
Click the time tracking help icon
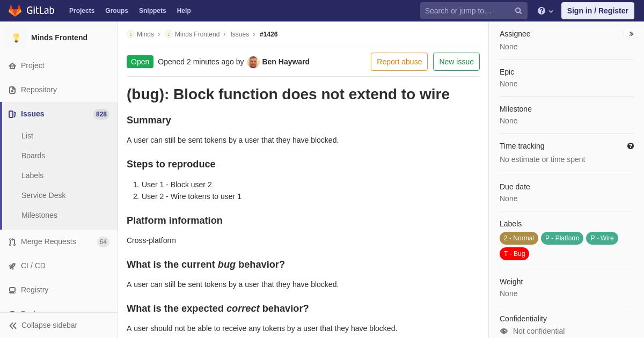631,146
